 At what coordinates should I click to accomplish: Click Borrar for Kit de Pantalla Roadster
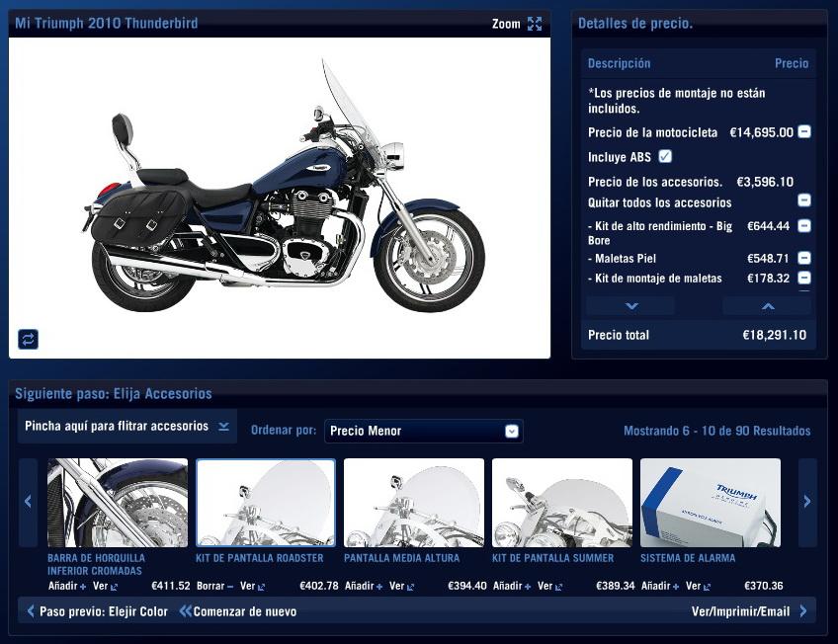[214, 586]
